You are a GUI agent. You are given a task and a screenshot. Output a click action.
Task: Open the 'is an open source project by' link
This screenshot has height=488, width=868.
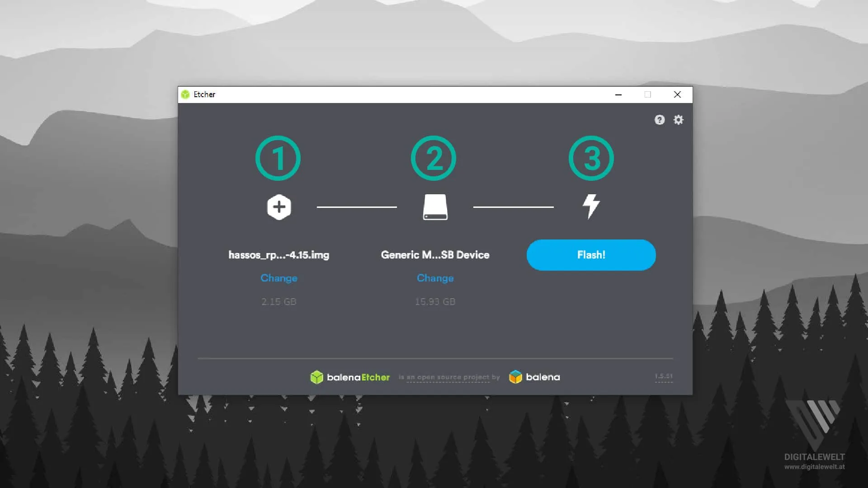pos(449,377)
